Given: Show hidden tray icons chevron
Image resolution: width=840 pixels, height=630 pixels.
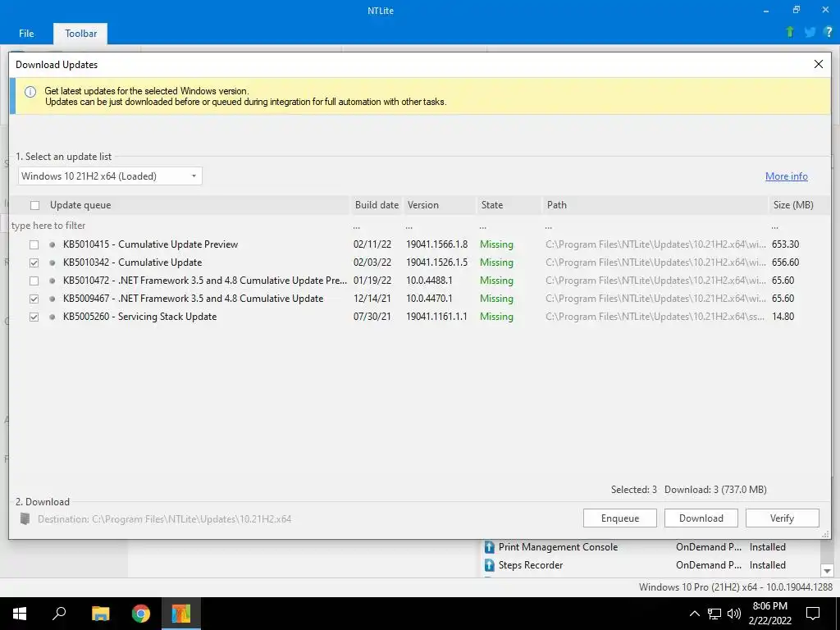Looking at the screenshot, I should tap(694, 614).
